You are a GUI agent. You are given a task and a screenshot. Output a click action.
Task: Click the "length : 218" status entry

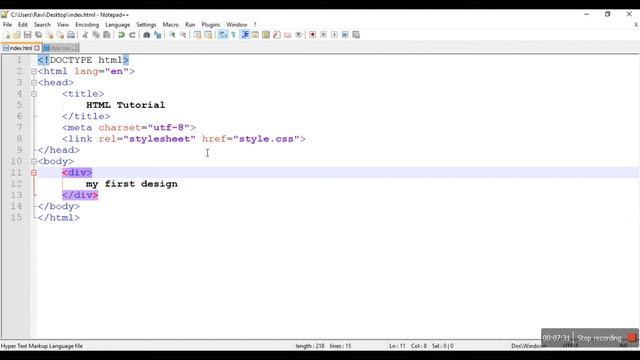(310, 346)
